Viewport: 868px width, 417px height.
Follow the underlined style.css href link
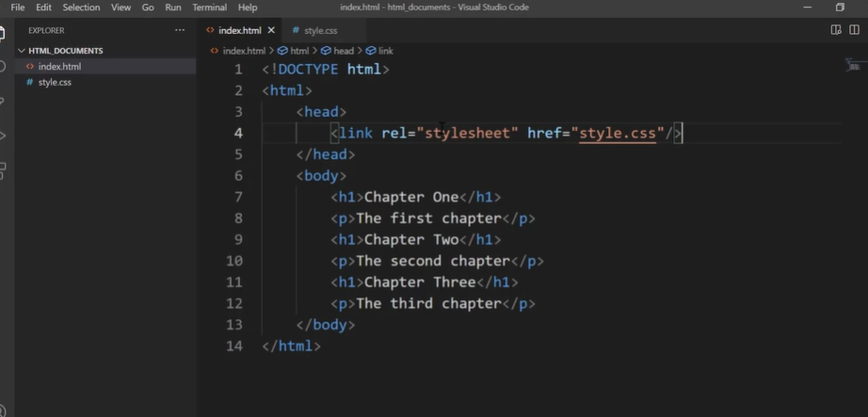tap(618, 134)
